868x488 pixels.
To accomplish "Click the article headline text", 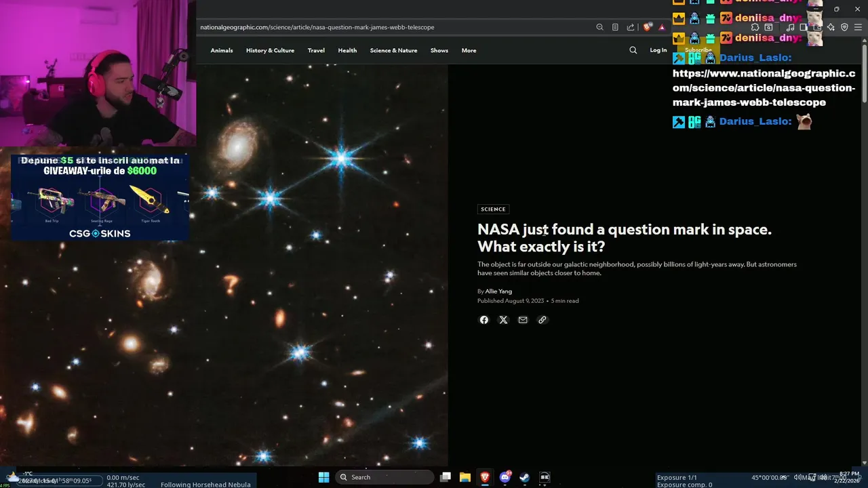I will [624, 238].
